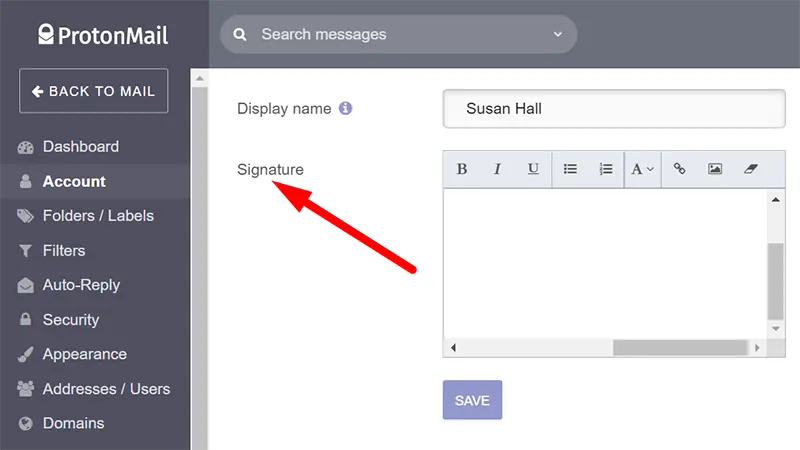Click the Display name info icon

point(345,108)
